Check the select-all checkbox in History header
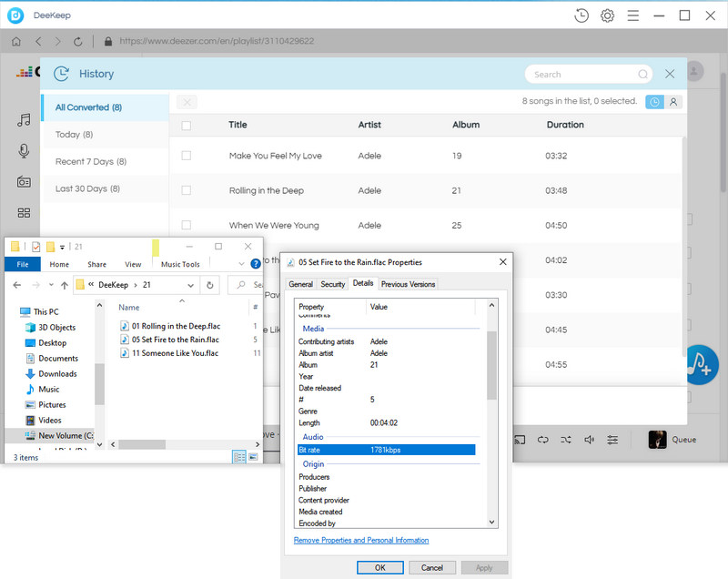The height and width of the screenshot is (579, 728). (x=187, y=126)
